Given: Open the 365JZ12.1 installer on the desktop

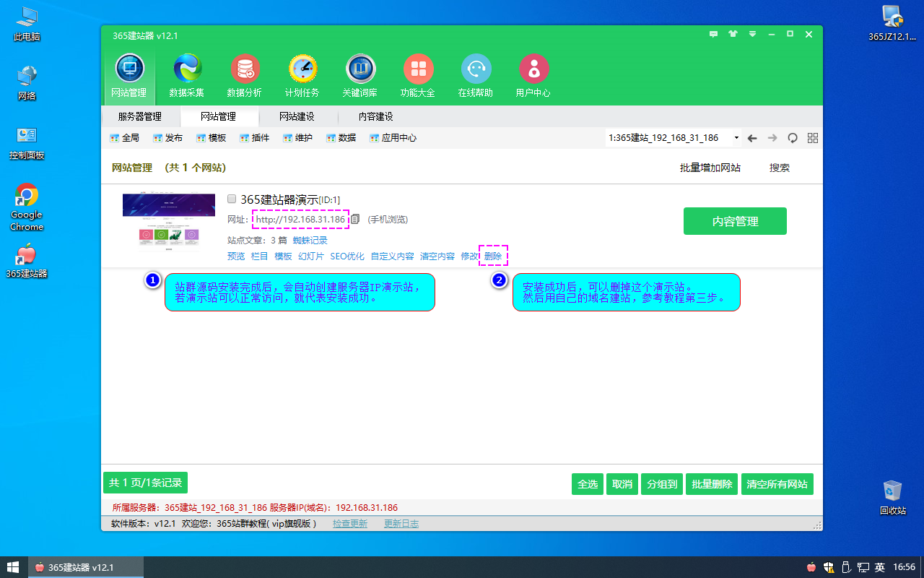Looking at the screenshot, I should 893,22.
